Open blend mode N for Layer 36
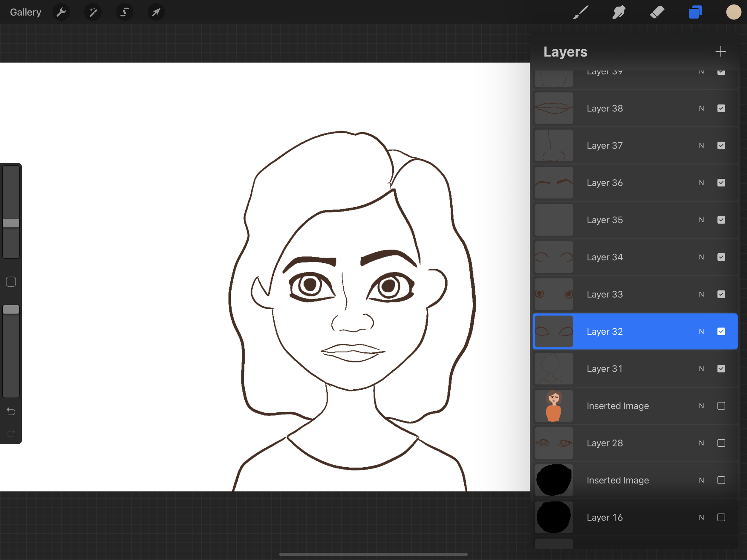This screenshot has height=560, width=747. pyautogui.click(x=701, y=183)
